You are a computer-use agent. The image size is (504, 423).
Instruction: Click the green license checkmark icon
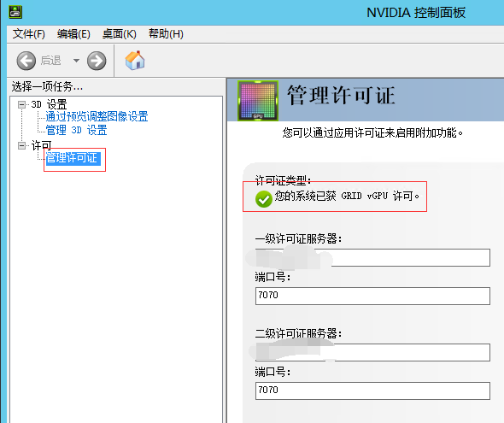coord(264,199)
